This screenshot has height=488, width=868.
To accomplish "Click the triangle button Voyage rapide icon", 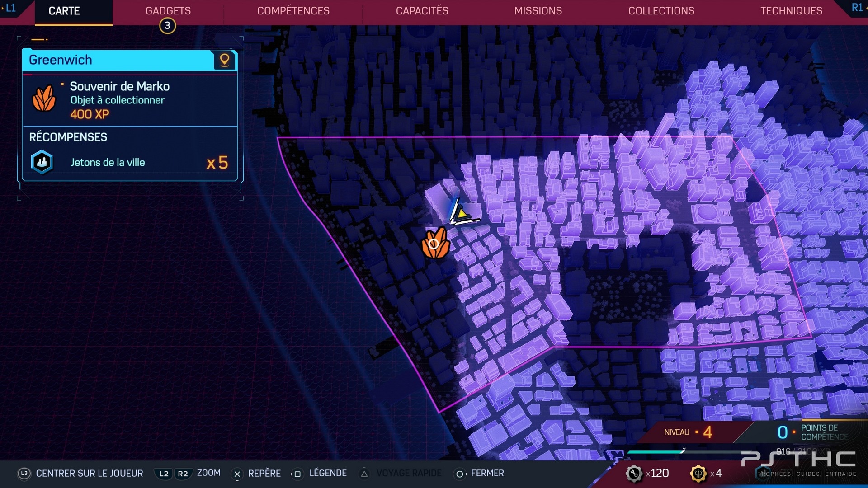I will point(364,474).
